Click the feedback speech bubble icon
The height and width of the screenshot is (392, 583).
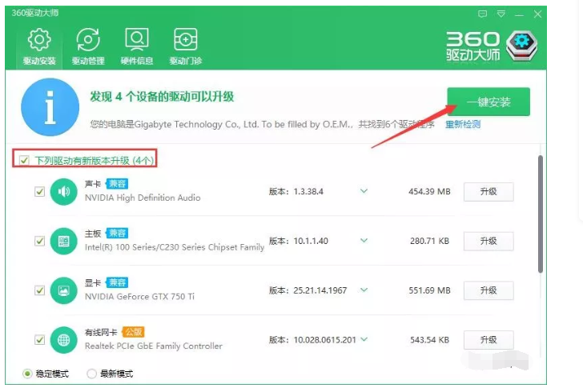(x=482, y=14)
